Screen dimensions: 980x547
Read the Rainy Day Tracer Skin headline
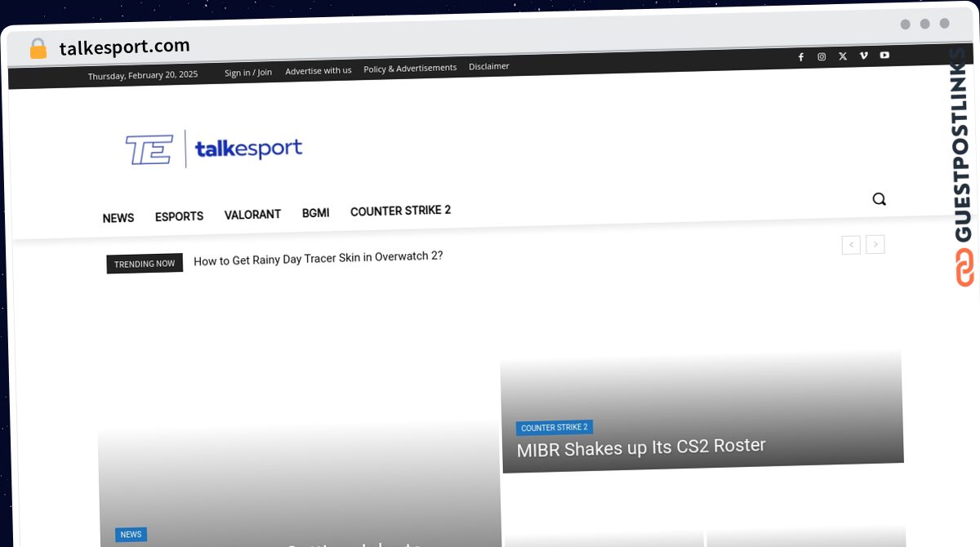[x=318, y=258]
